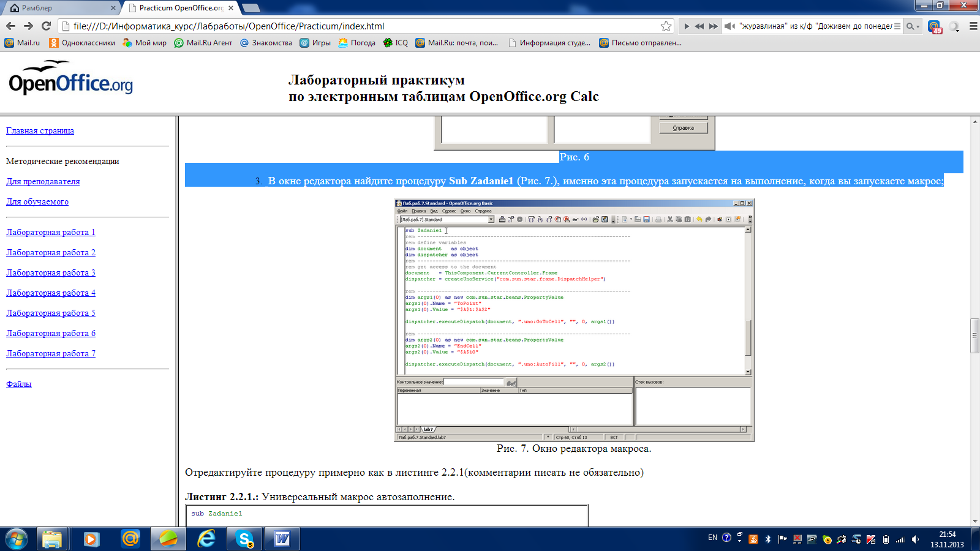Screen dimensions: 980x551
Task: Open the music player playlist list icon
Action: point(897,26)
